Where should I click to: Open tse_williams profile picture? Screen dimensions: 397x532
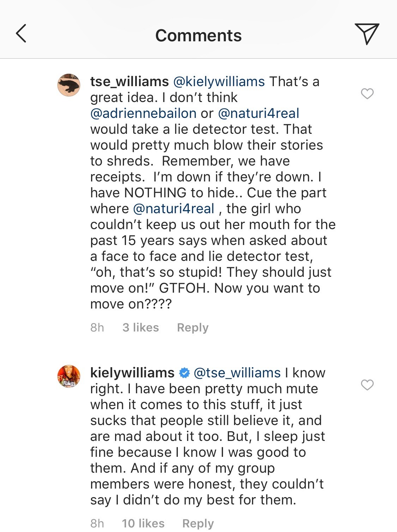(x=69, y=85)
